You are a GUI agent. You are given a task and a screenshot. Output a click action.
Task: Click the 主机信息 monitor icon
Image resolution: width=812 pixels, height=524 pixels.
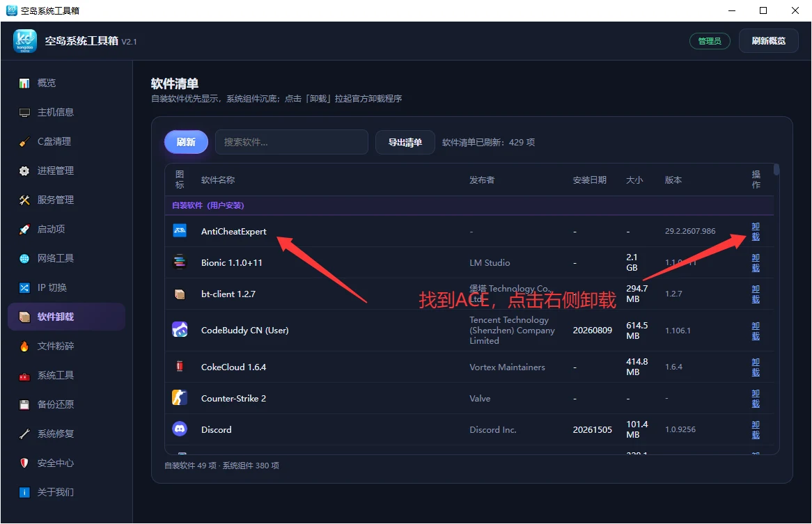pyautogui.click(x=24, y=112)
